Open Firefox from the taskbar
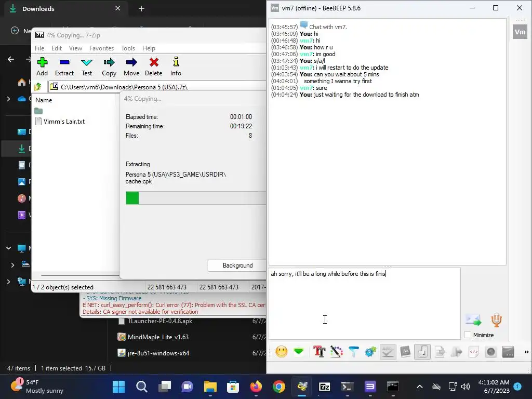 pos(256,387)
